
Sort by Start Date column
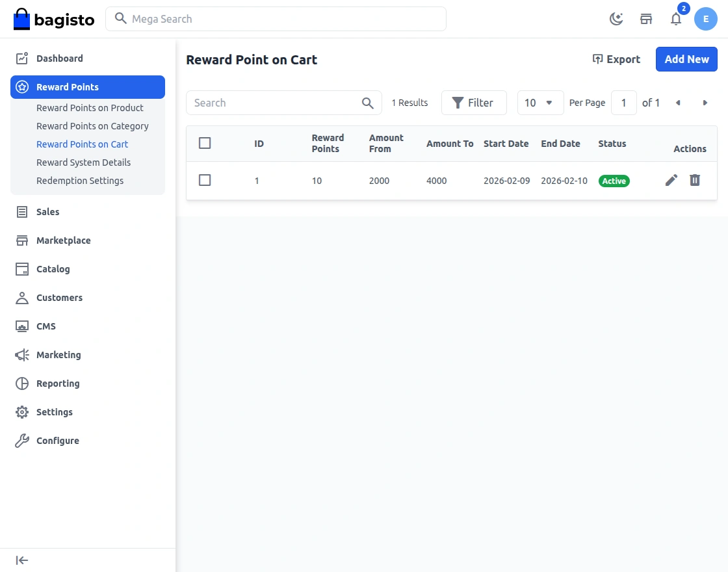506,144
